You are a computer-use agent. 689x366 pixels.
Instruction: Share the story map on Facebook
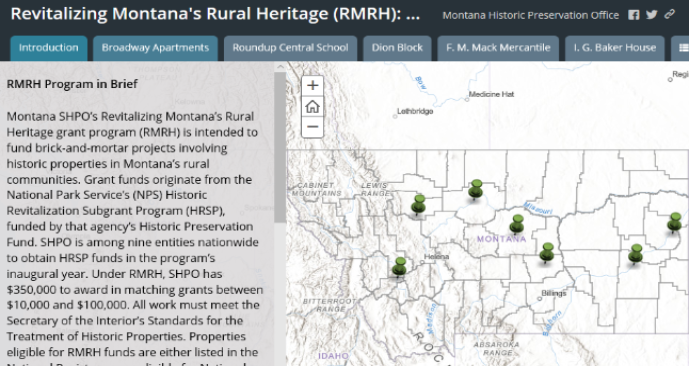634,15
